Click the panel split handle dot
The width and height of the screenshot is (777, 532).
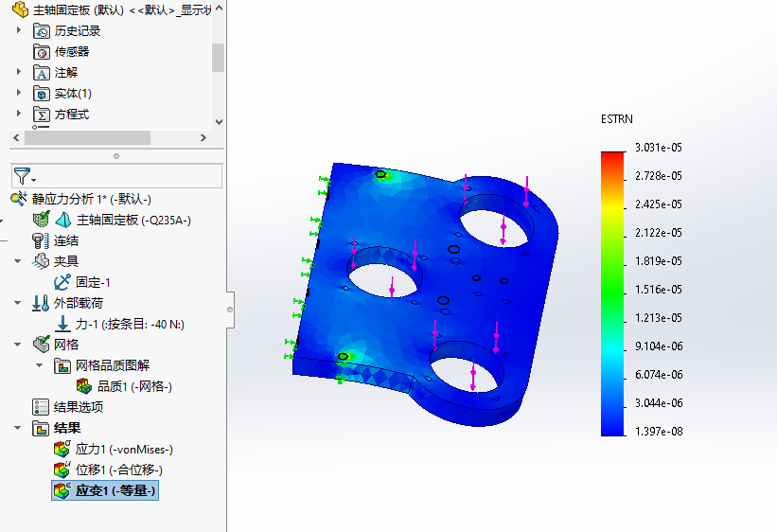(116, 156)
